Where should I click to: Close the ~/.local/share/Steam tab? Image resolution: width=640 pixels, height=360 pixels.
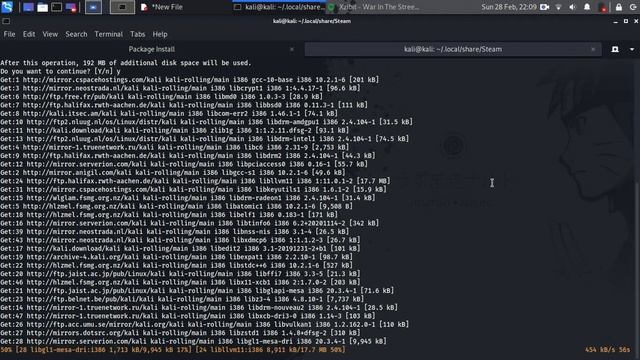tap(593, 49)
